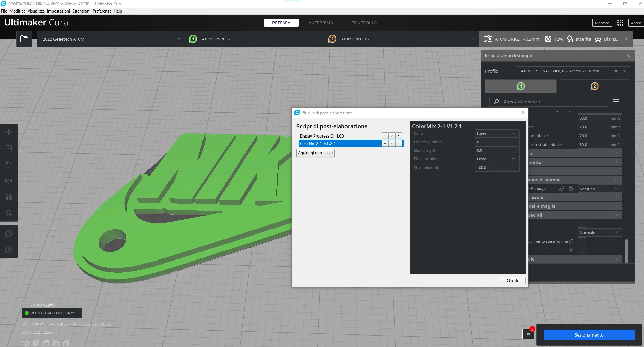Open settings visibility hamburger menu
The height and width of the screenshot is (347, 644).
(616, 102)
